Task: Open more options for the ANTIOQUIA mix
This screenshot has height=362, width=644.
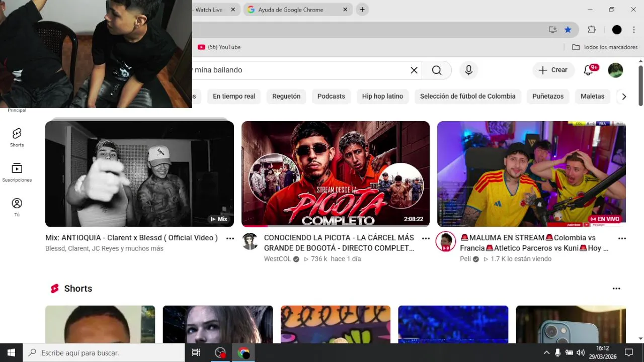Action: pos(230,238)
